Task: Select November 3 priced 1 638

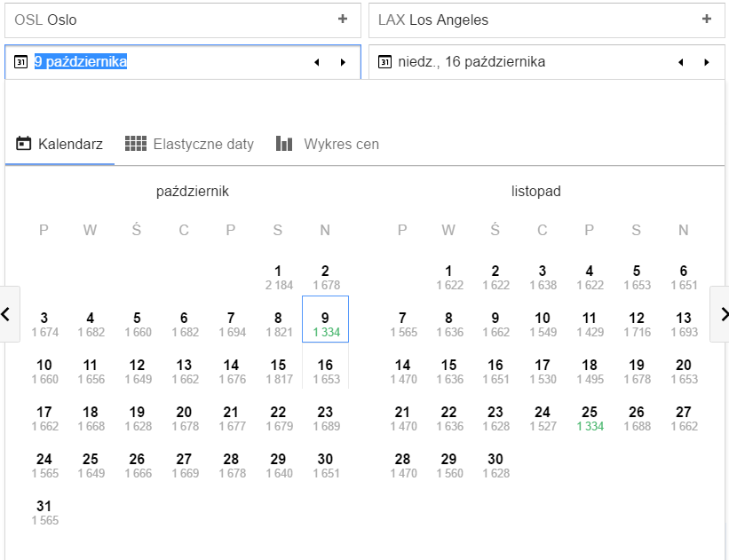Action: coord(543,278)
